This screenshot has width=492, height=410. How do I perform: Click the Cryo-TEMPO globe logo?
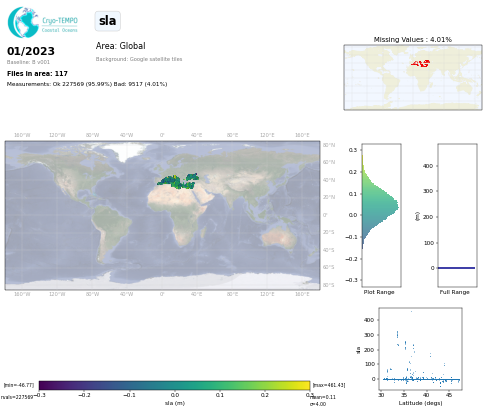pyautogui.click(x=23, y=22)
